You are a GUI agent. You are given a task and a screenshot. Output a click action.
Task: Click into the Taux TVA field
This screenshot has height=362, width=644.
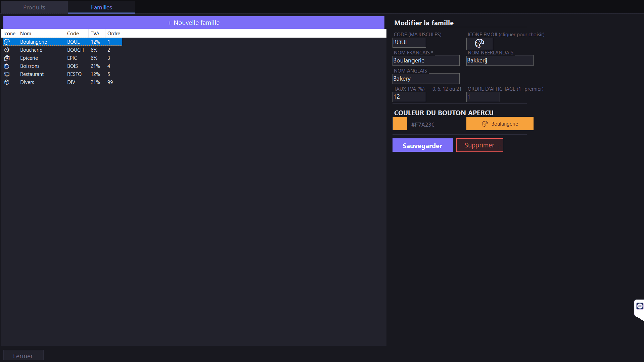409,97
